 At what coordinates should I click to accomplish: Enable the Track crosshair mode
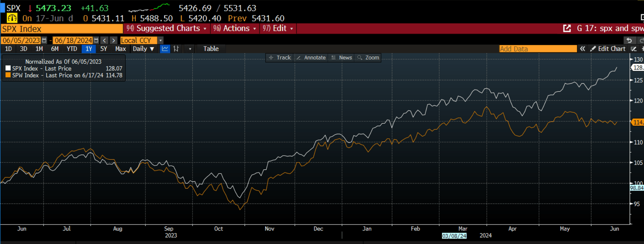coord(279,57)
